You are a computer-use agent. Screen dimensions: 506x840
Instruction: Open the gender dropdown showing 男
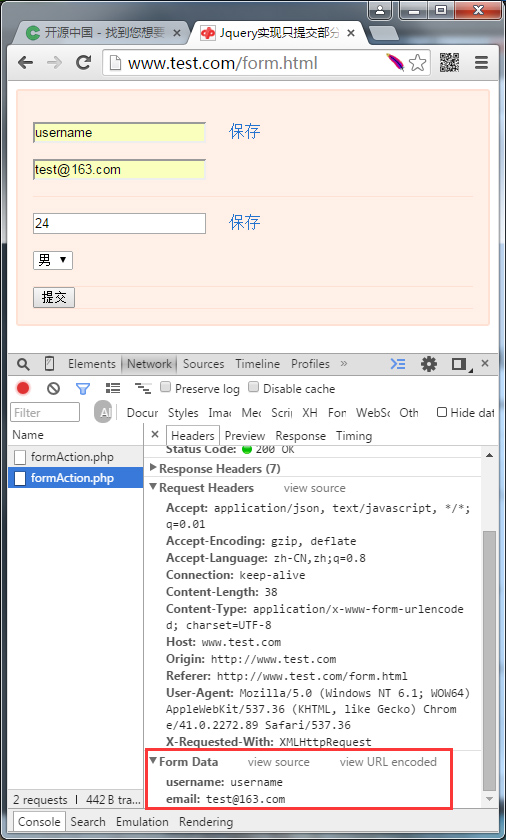point(52,260)
